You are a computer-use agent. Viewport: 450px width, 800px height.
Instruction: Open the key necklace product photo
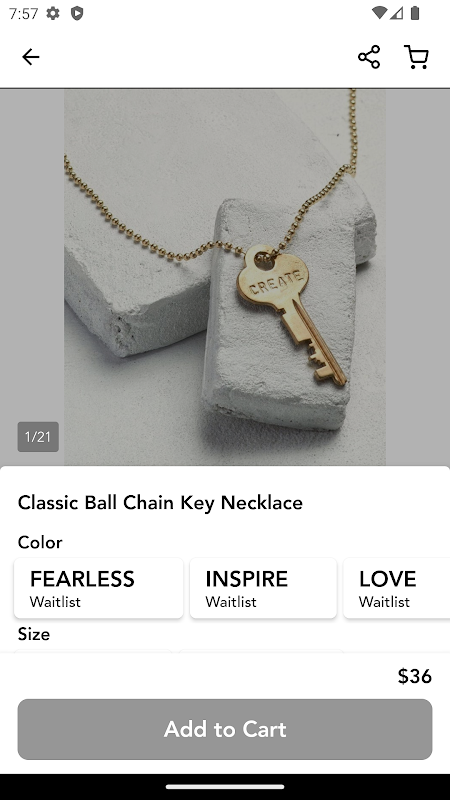(x=225, y=277)
